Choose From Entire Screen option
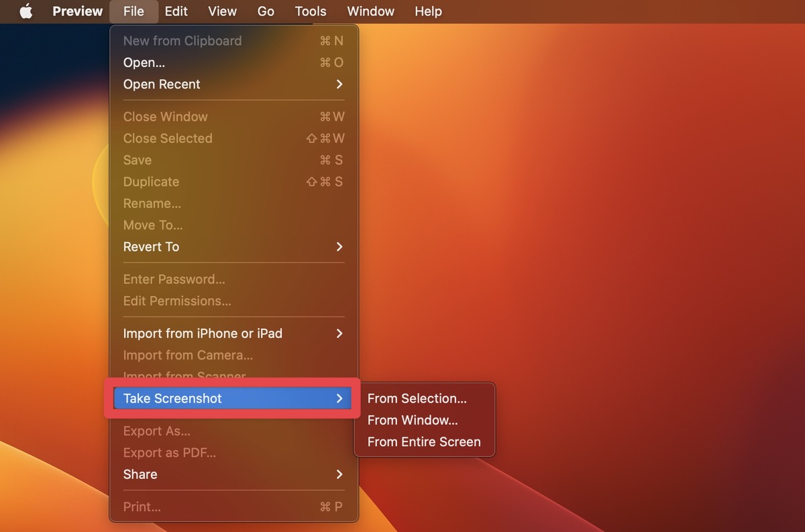805x532 pixels. click(x=424, y=442)
